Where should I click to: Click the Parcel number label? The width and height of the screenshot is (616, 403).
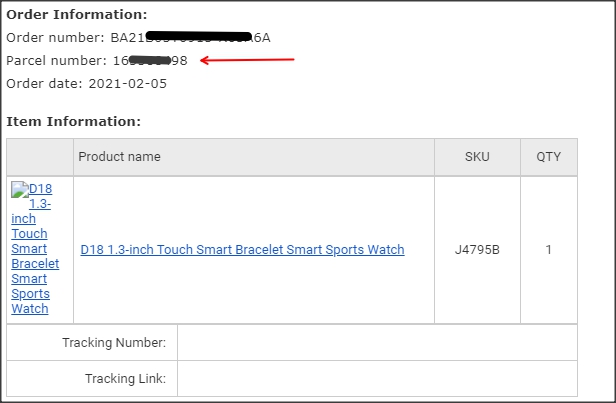(x=56, y=60)
